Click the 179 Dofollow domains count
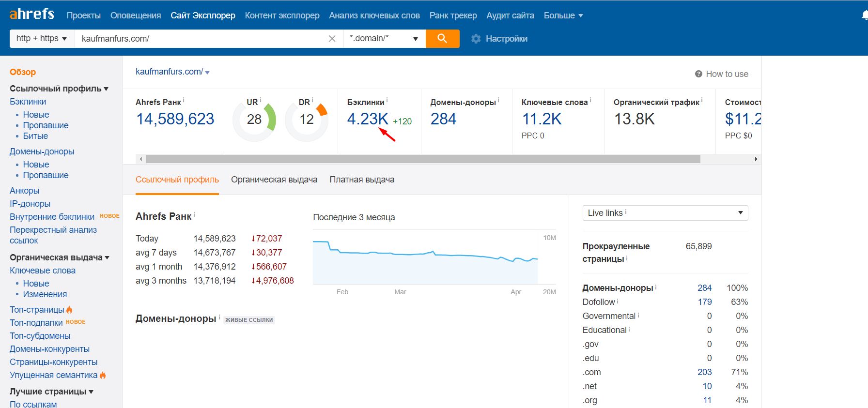Screen dimensions: 868x408 (705, 302)
